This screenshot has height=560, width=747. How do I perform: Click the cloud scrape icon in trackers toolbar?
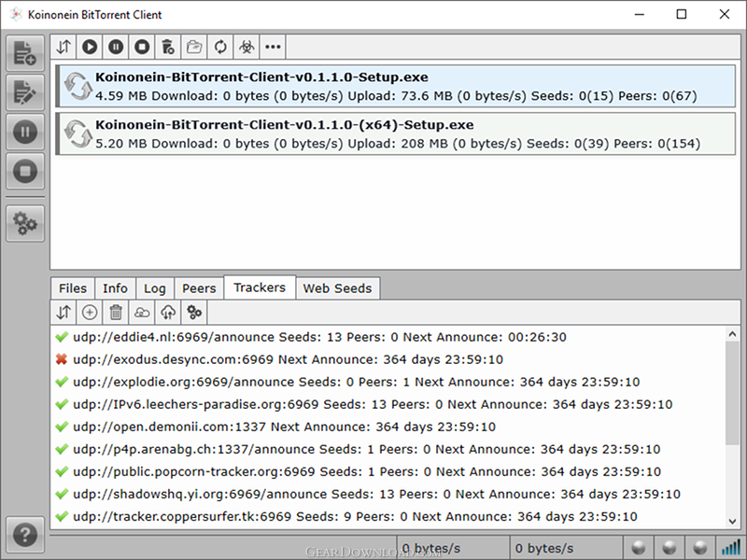(142, 313)
